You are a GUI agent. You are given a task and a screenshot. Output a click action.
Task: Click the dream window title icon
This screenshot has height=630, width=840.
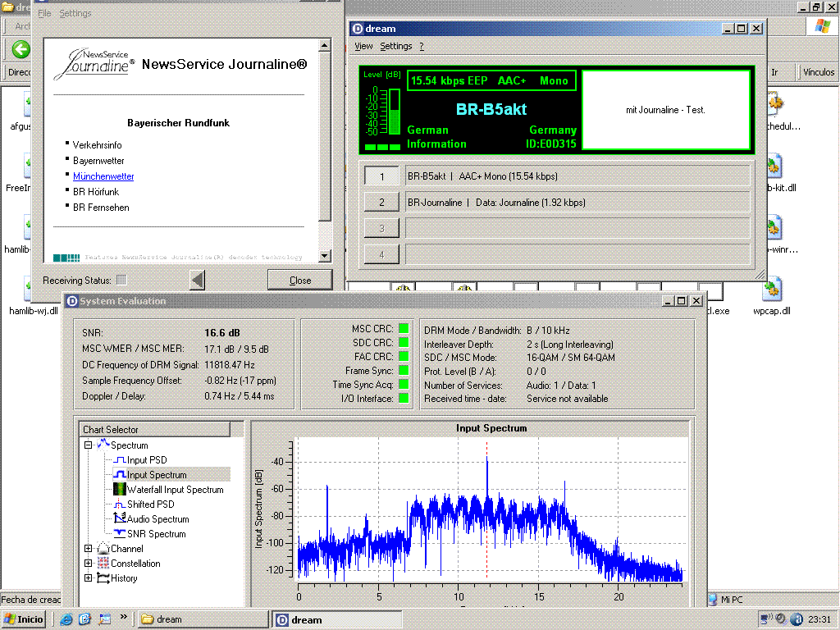(358, 29)
